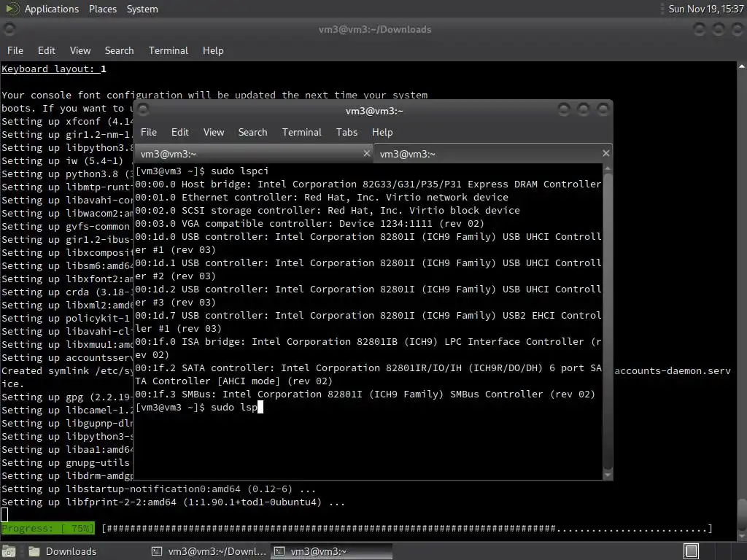Image resolution: width=747 pixels, height=560 pixels.
Task: Open the Applications menu in top panel
Action: click(x=52, y=9)
